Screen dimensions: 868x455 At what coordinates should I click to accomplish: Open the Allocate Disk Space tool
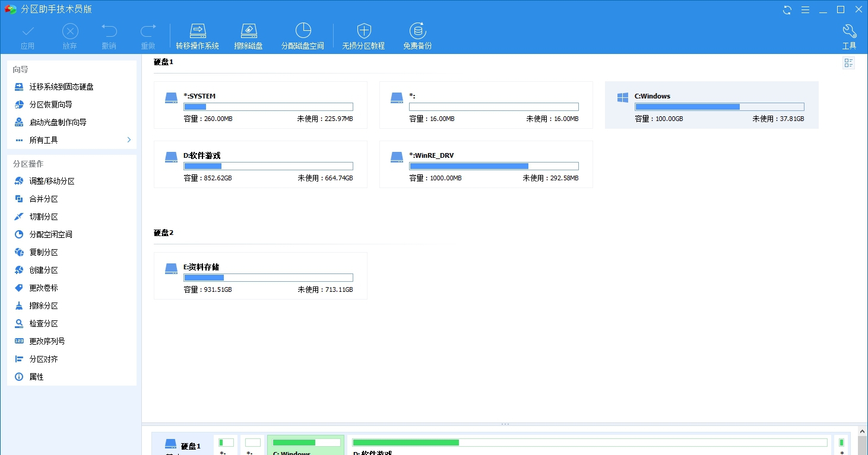(303, 35)
